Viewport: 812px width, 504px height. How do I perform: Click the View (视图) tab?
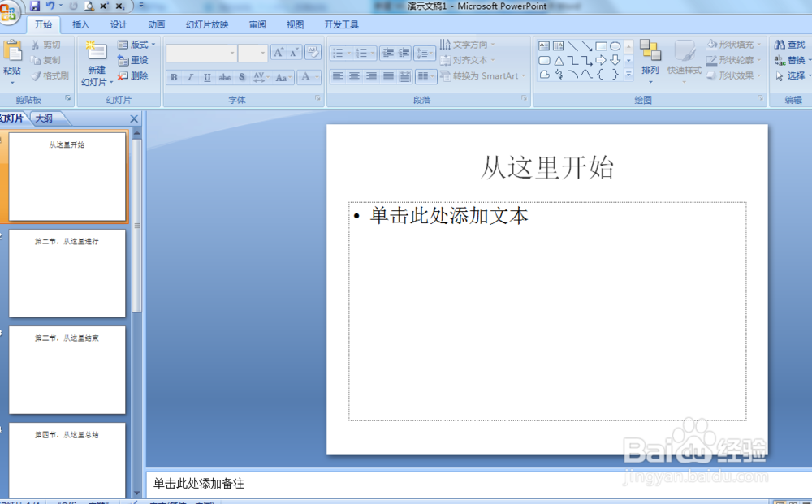(296, 24)
